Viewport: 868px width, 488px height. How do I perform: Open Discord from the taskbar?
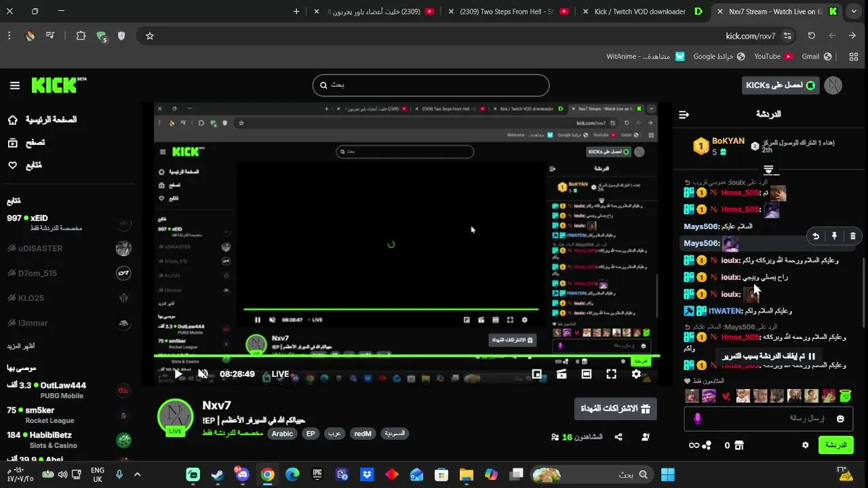pos(242,474)
